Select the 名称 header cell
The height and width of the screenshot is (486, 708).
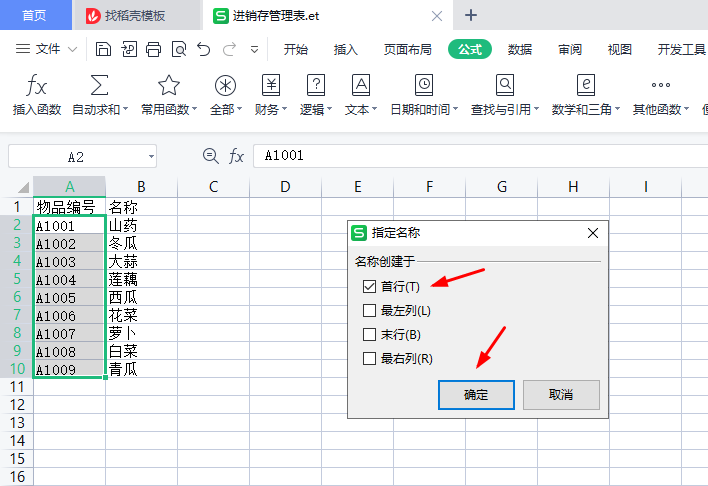click(141, 207)
